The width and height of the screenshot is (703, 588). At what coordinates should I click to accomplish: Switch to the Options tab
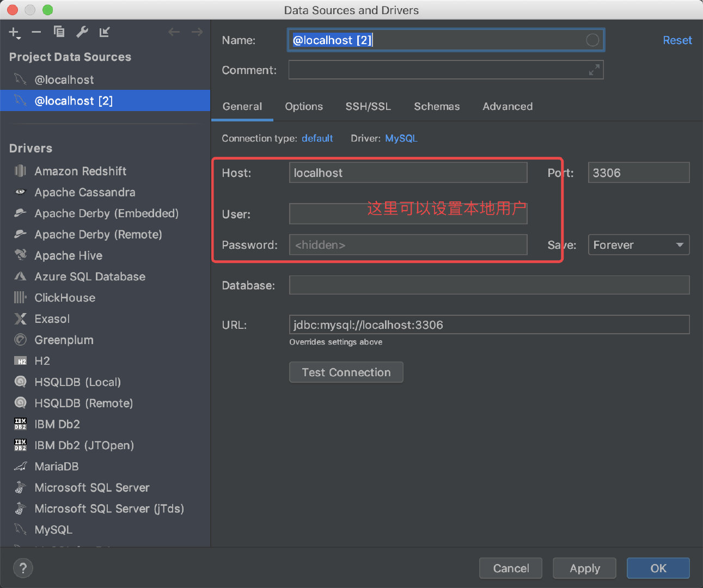(x=304, y=107)
